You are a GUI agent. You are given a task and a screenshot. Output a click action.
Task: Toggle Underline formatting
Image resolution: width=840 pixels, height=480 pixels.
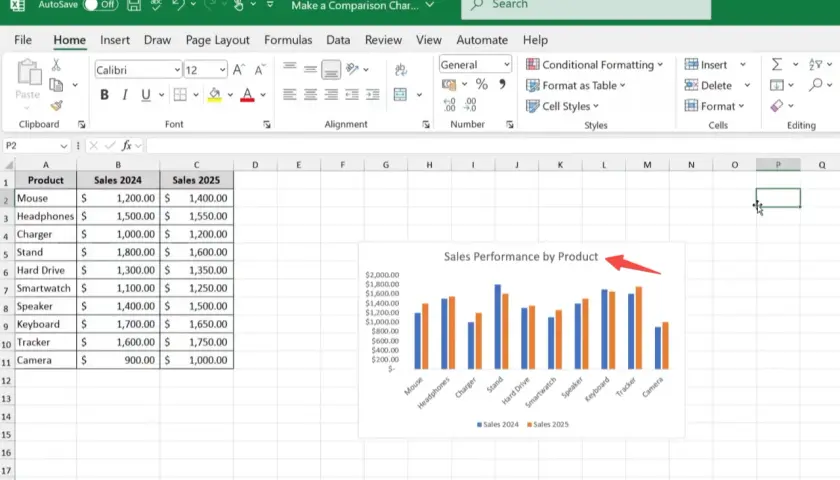[145, 95]
